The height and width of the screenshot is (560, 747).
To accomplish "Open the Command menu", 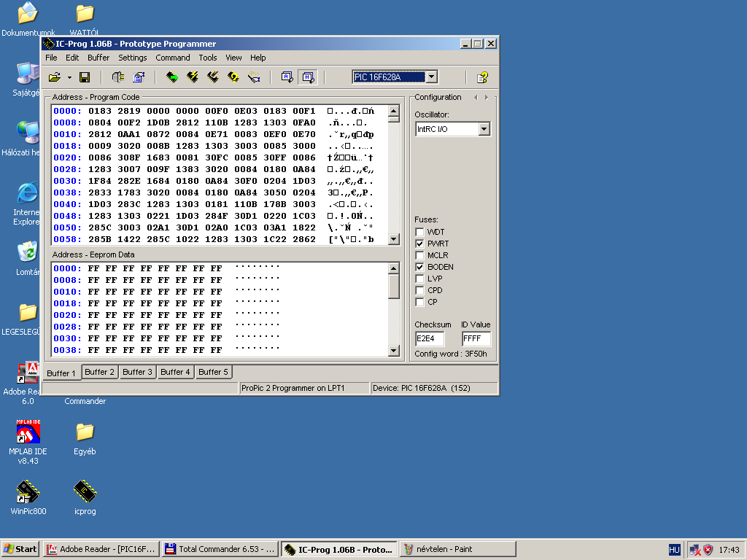I will tap(173, 58).
